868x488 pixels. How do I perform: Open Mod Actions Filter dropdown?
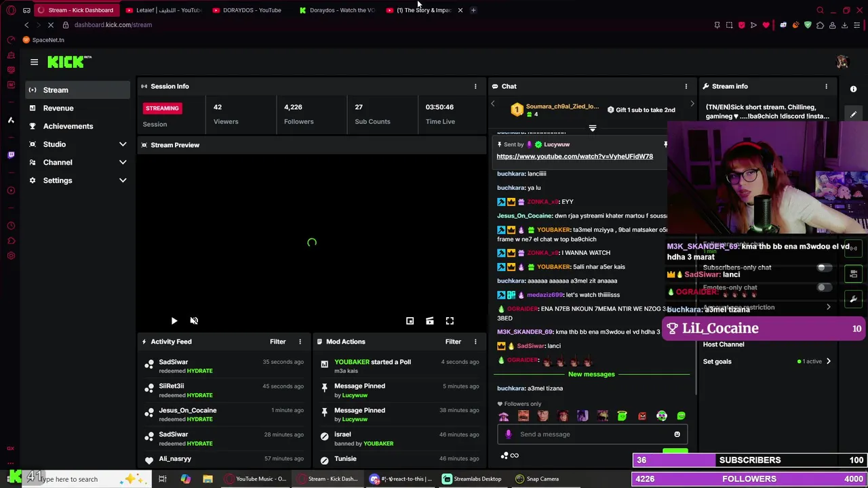[453, 342]
